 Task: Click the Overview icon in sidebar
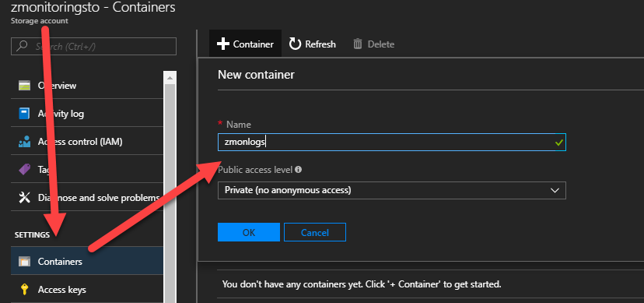[x=25, y=86]
